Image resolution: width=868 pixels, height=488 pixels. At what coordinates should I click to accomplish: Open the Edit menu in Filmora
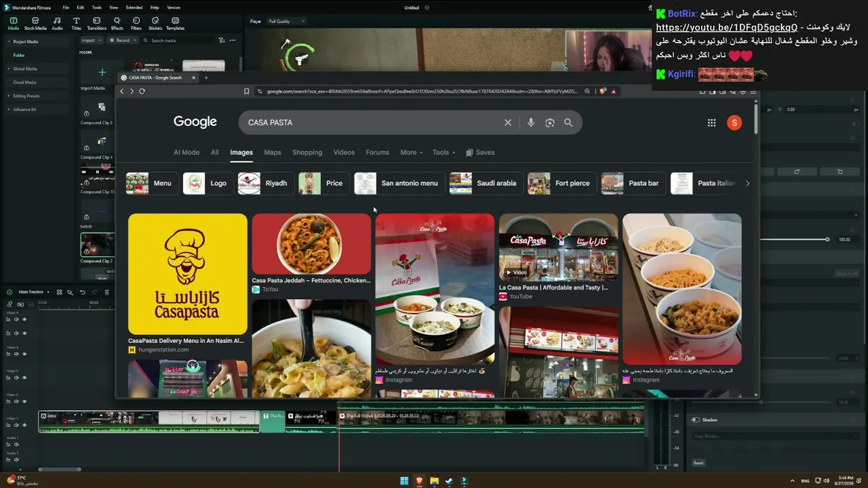(80, 7)
